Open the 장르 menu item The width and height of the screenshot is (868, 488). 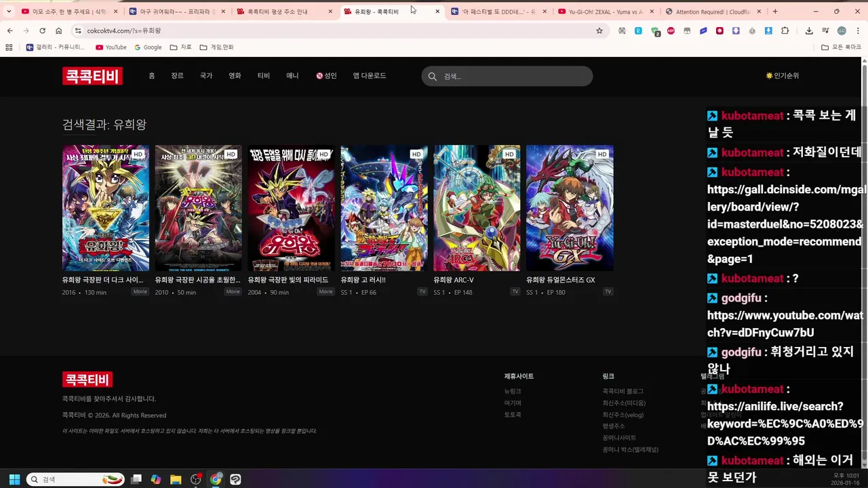click(x=177, y=76)
